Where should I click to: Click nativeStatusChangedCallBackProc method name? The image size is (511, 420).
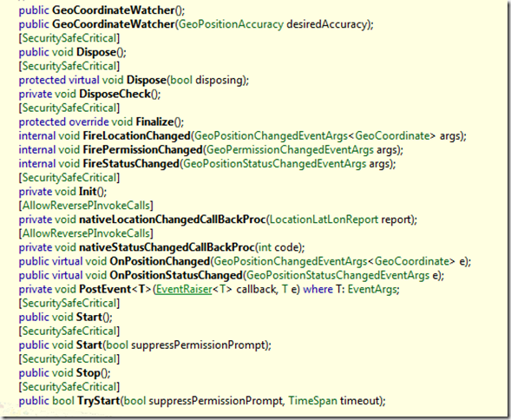point(167,247)
